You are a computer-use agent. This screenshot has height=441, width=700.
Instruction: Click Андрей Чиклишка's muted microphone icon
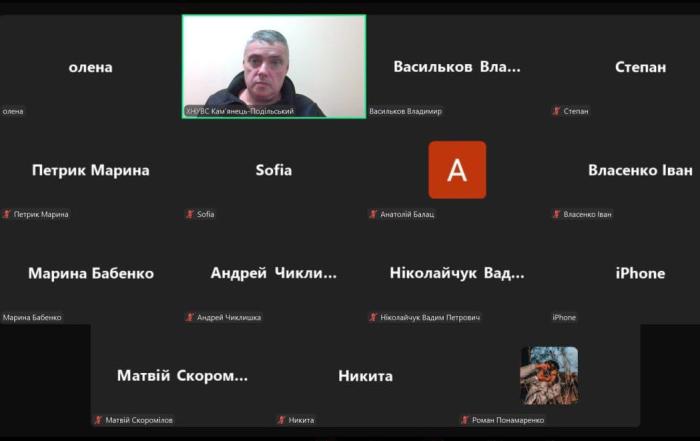click(x=190, y=317)
